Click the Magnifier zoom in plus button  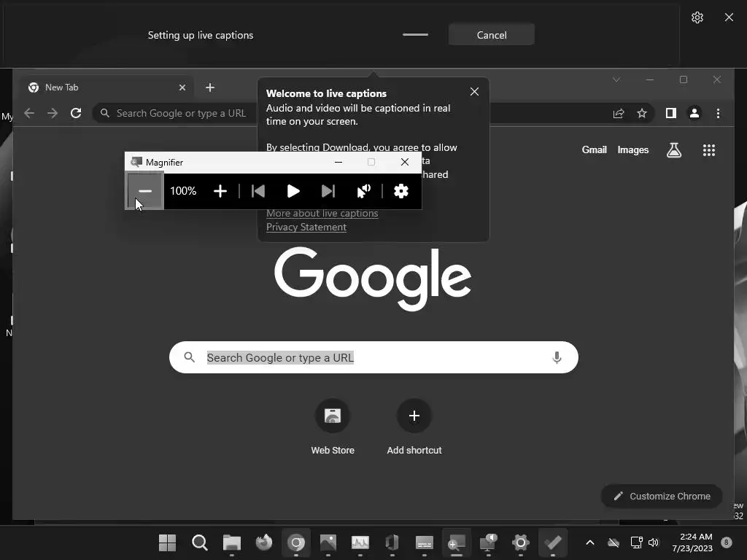pos(220,192)
